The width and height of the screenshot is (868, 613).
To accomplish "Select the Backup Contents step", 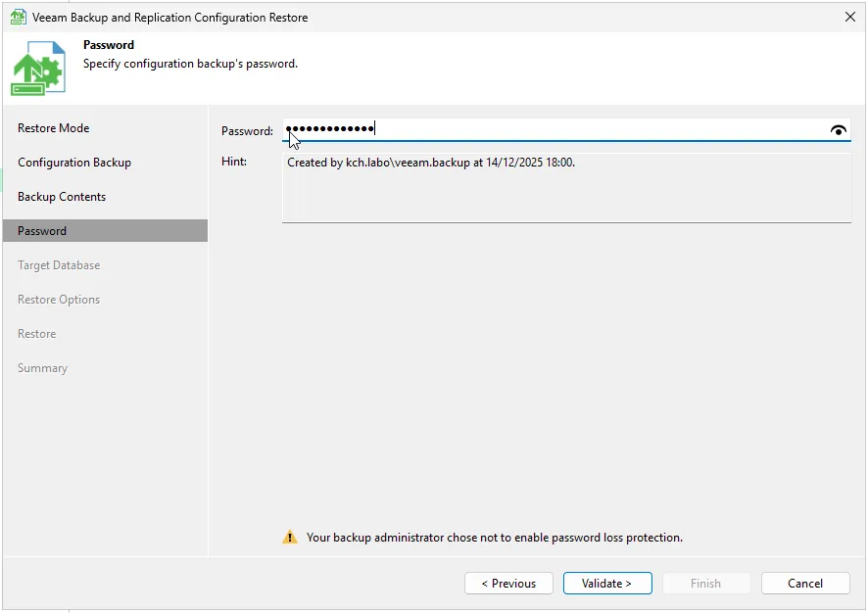I will click(x=62, y=197).
